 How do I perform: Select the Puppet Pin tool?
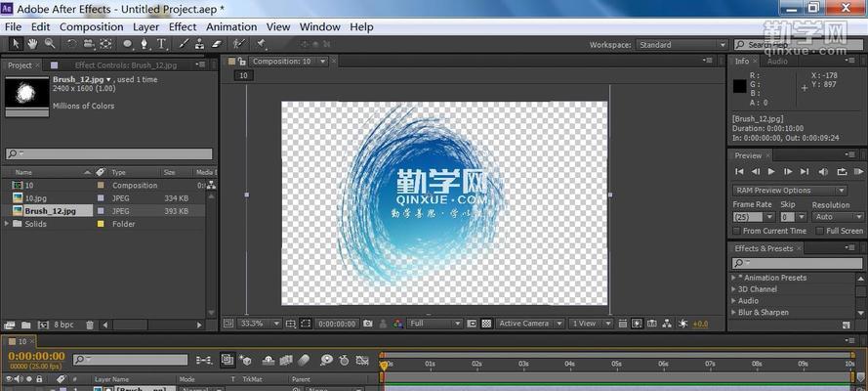coord(260,44)
